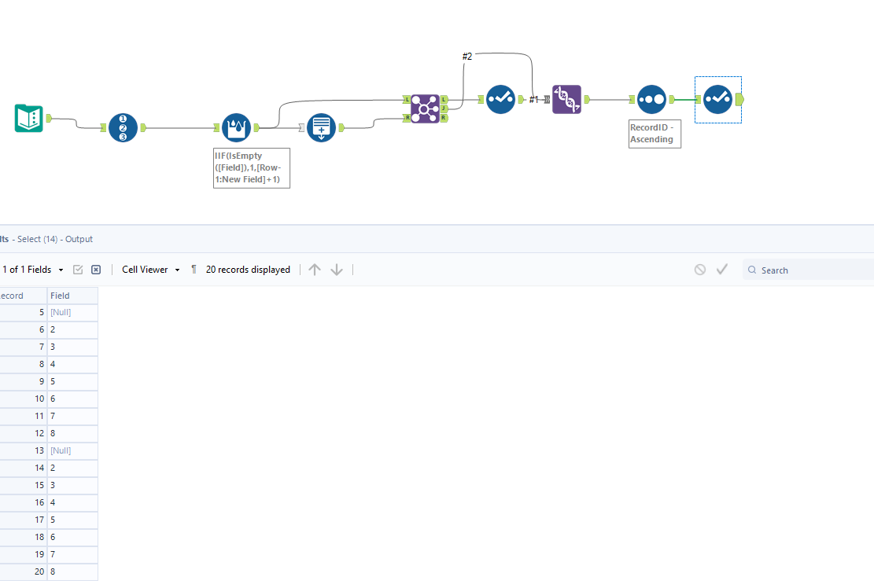This screenshot has width=874, height=588.
Task: Click inside the results Search box
Action: [x=802, y=270]
